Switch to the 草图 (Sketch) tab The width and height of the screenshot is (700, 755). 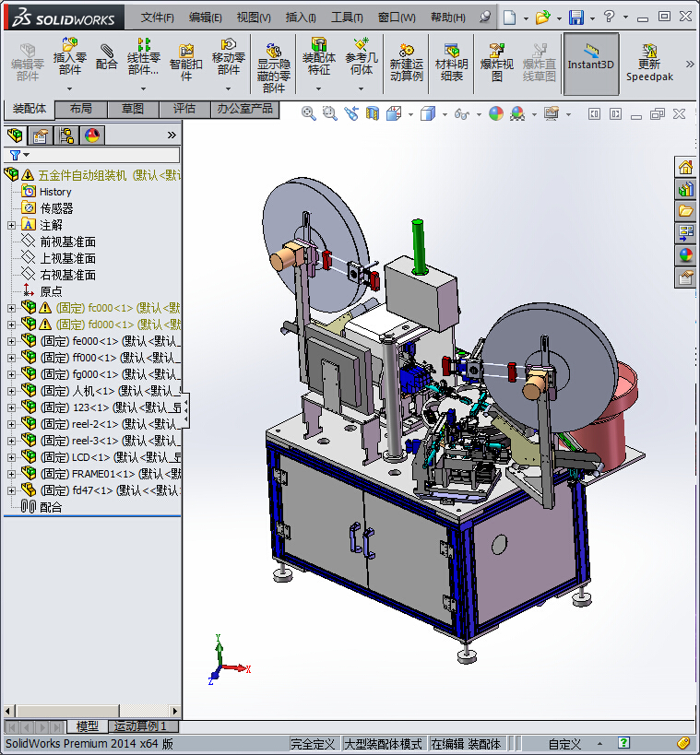point(133,109)
